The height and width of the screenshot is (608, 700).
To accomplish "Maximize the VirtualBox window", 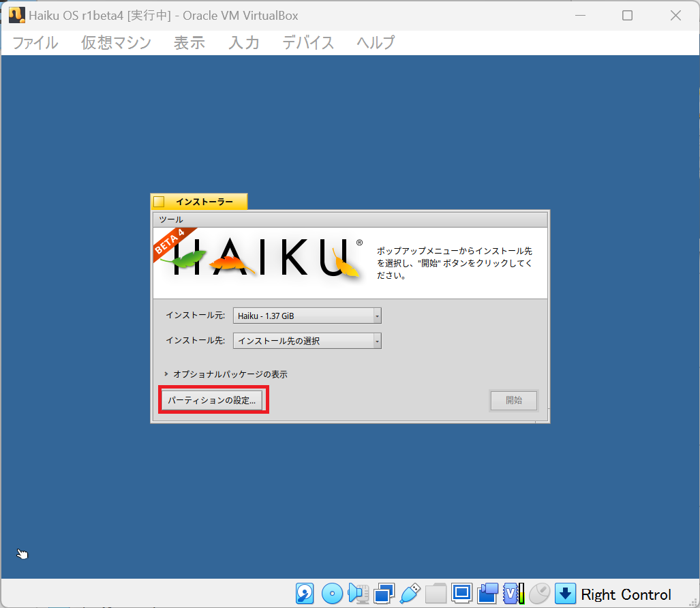I will coord(627,15).
